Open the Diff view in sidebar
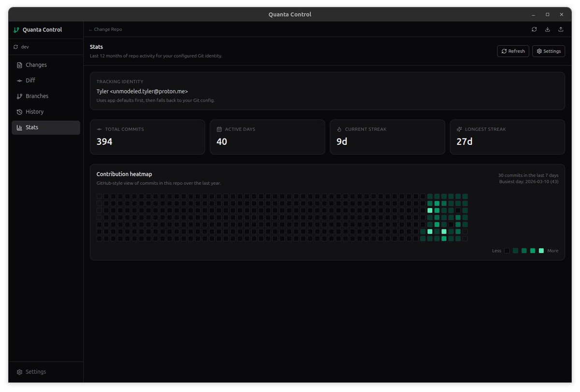This screenshot has width=580, height=392. click(46, 81)
